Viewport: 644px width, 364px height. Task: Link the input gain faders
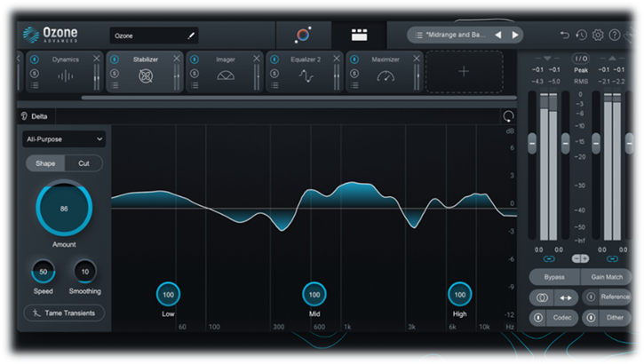pos(549,259)
